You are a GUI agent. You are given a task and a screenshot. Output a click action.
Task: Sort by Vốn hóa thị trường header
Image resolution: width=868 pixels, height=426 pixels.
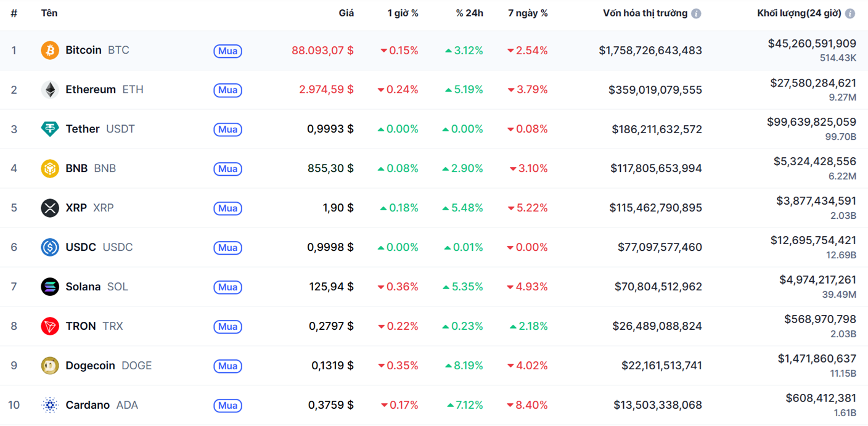point(645,13)
